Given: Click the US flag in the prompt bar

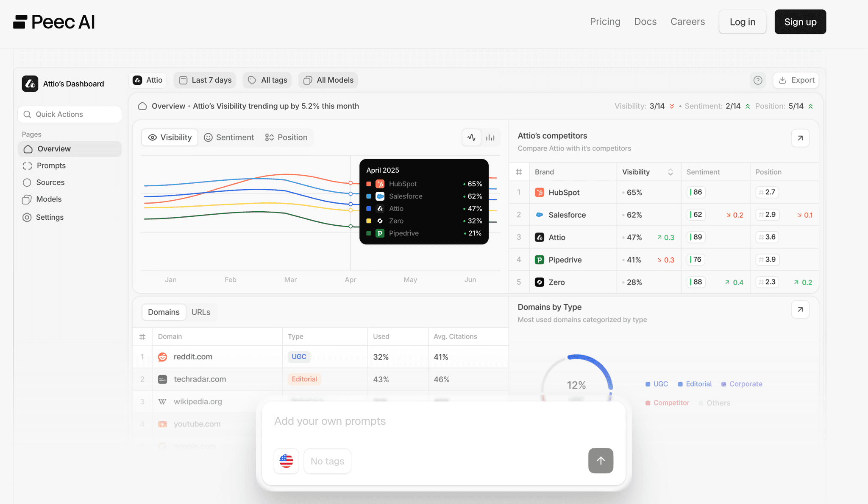Looking at the screenshot, I should tap(286, 461).
